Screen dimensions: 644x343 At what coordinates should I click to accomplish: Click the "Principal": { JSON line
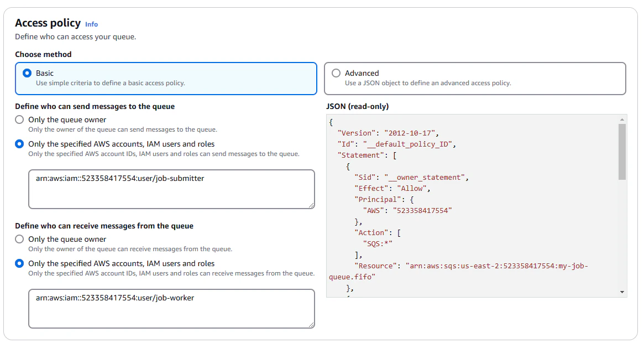pos(384,200)
